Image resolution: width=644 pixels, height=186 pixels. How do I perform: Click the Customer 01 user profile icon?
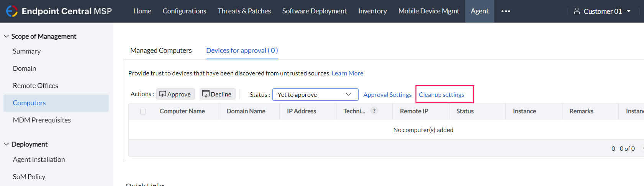point(577,11)
